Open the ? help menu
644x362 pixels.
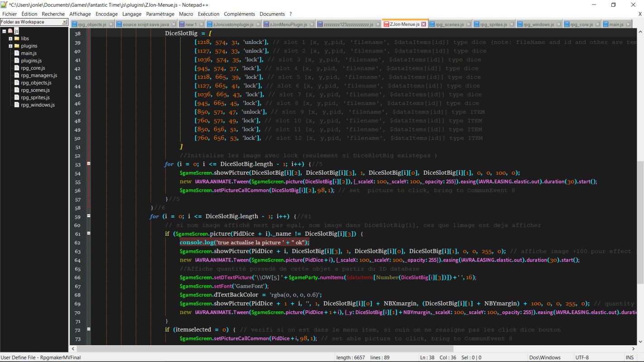point(291,14)
